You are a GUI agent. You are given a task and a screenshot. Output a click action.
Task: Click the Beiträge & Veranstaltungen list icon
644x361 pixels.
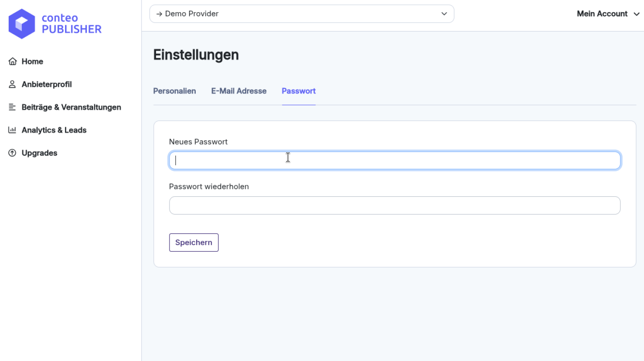click(x=12, y=107)
